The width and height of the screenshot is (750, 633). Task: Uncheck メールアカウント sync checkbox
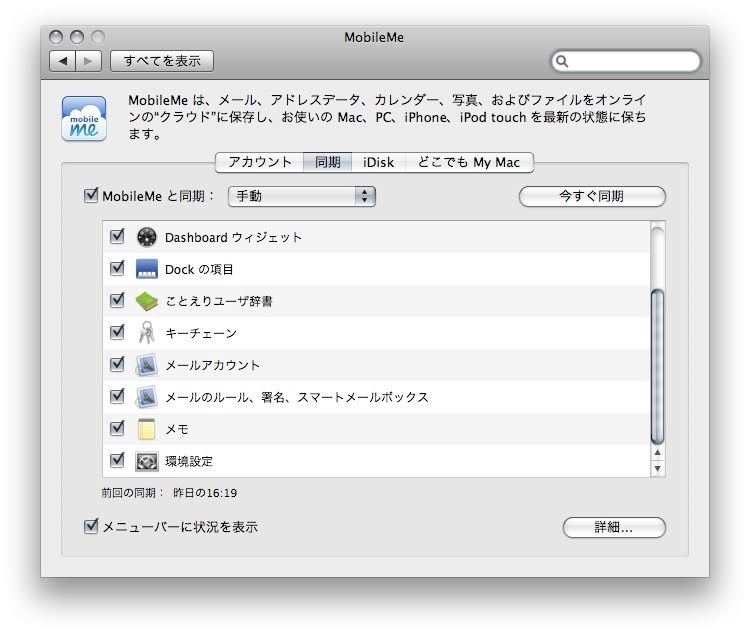tap(117, 365)
